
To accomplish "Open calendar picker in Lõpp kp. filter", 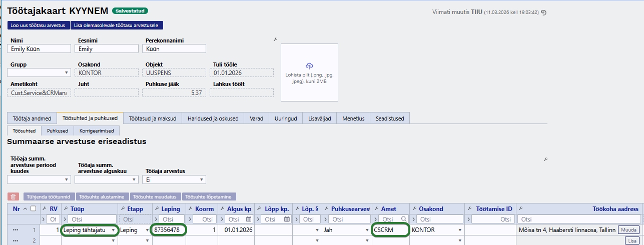I will click(287, 219).
